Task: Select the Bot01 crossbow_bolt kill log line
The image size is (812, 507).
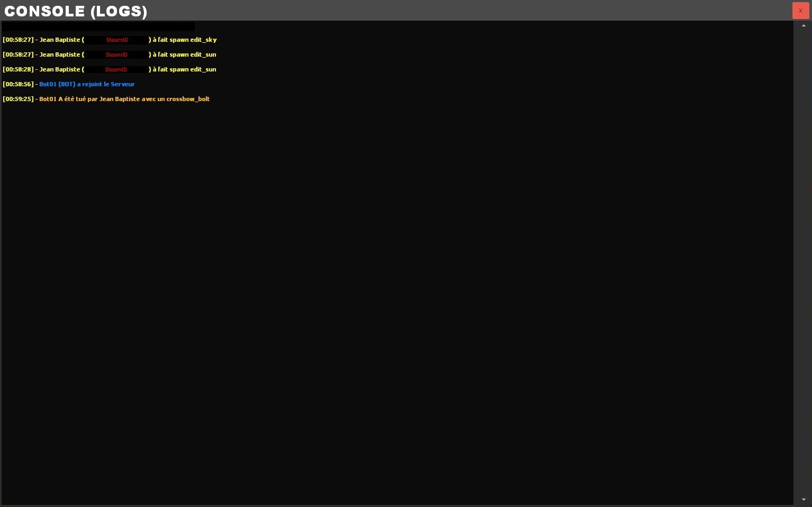Action: tap(106, 99)
